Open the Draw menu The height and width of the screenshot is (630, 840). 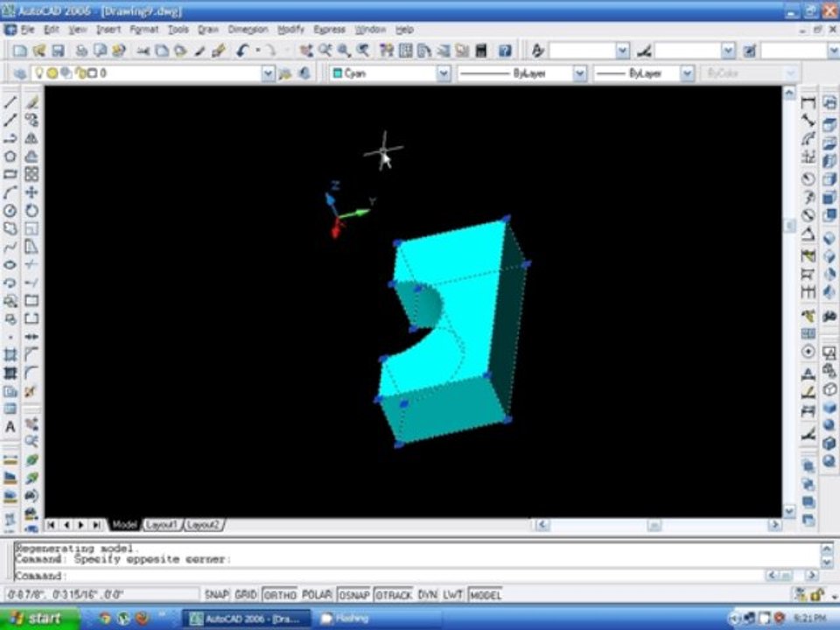pyautogui.click(x=208, y=30)
